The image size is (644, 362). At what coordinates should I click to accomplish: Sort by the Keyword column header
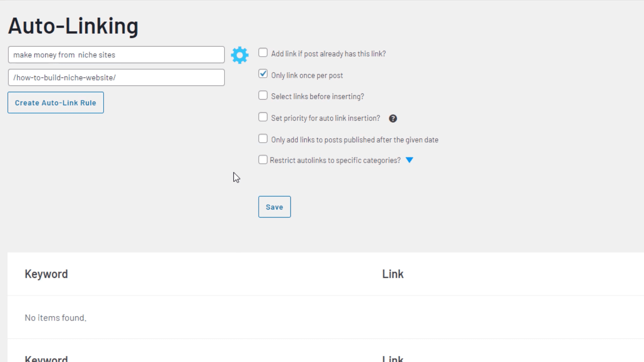point(46,274)
